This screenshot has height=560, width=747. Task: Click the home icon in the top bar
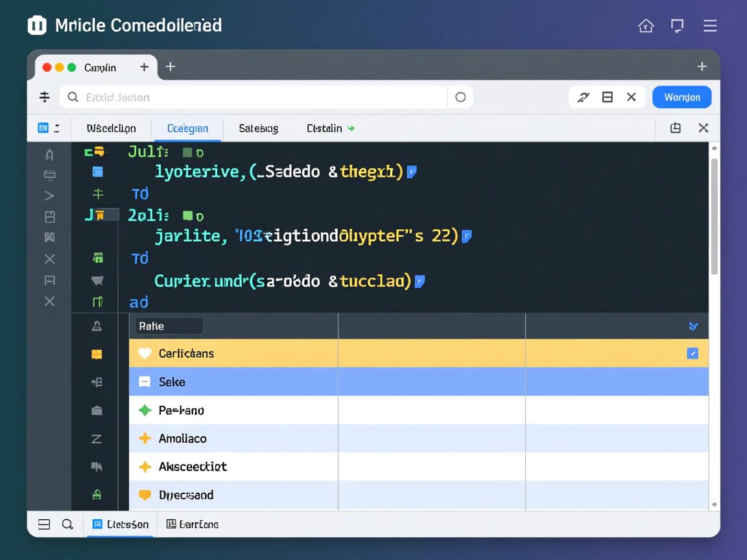[646, 26]
